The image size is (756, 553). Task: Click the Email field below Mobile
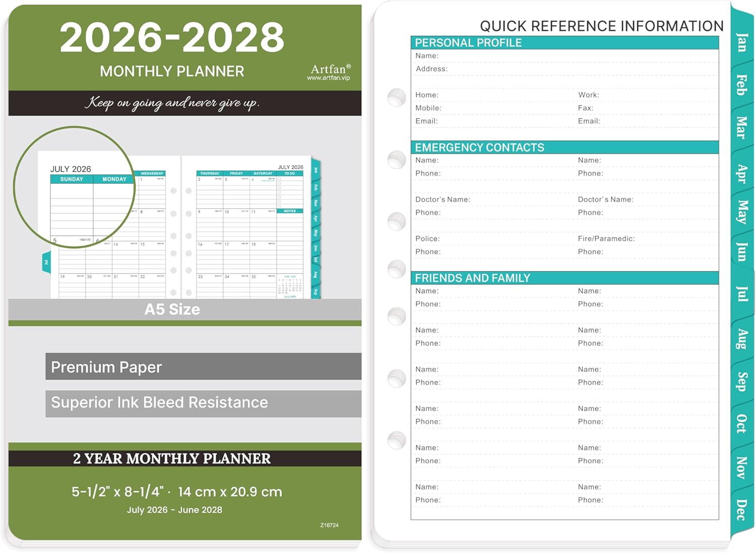point(494,121)
